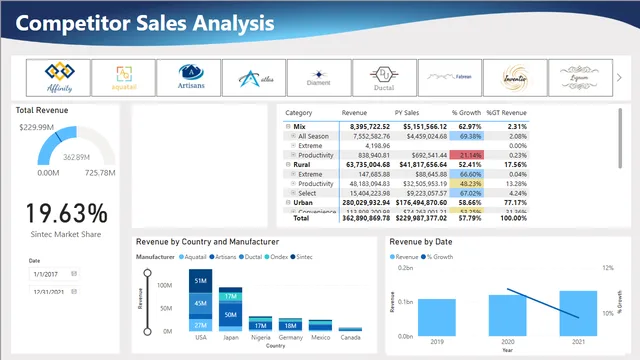
Task: Sort table by % Growth column header
Action: coord(466,113)
